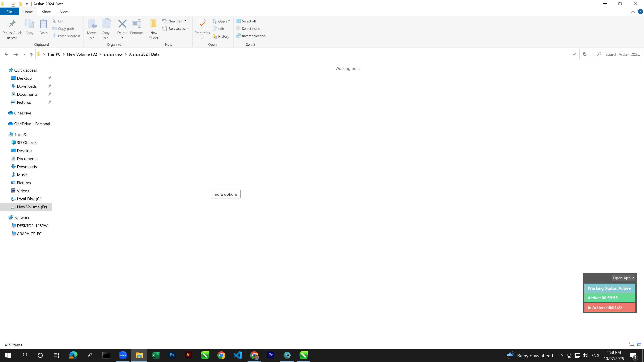This screenshot has width=644, height=362.
Task: Click the Search Arslan 2024 Data box
Action: click(x=617, y=54)
